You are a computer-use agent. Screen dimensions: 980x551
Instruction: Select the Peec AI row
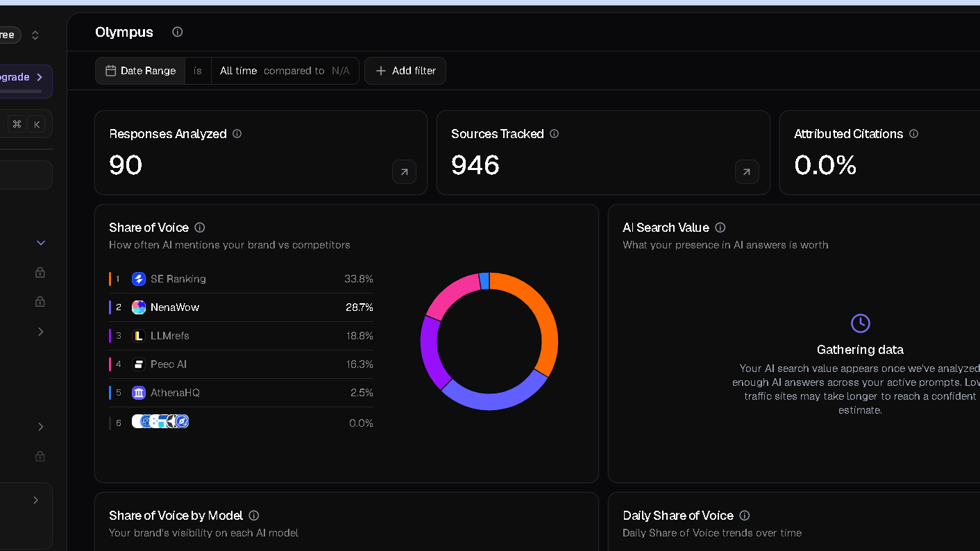coord(241,364)
